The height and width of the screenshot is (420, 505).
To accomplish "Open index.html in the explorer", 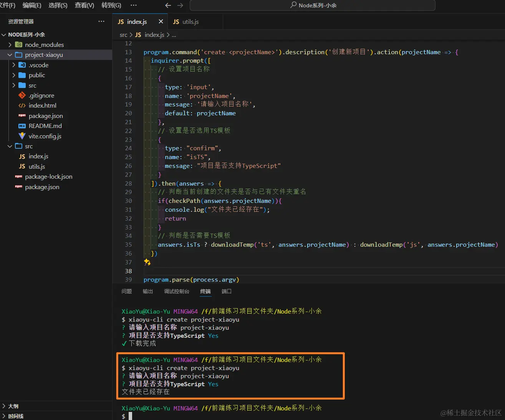I will [43, 106].
